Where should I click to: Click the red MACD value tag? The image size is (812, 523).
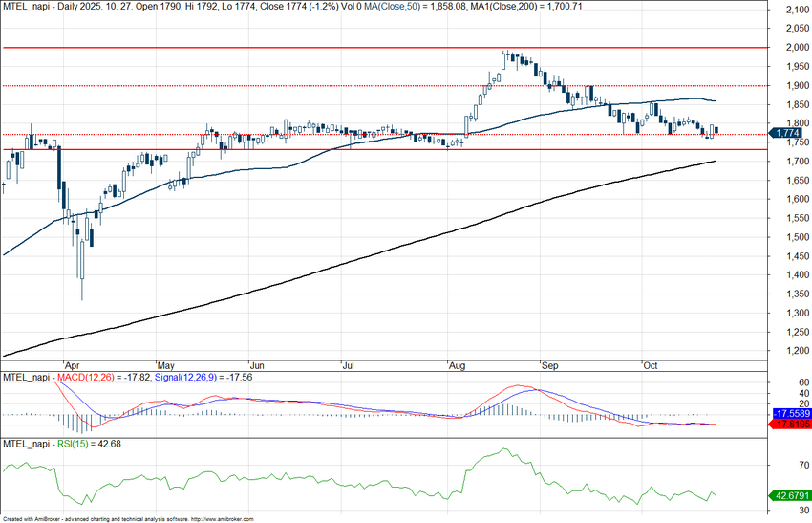click(x=790, y=424)
